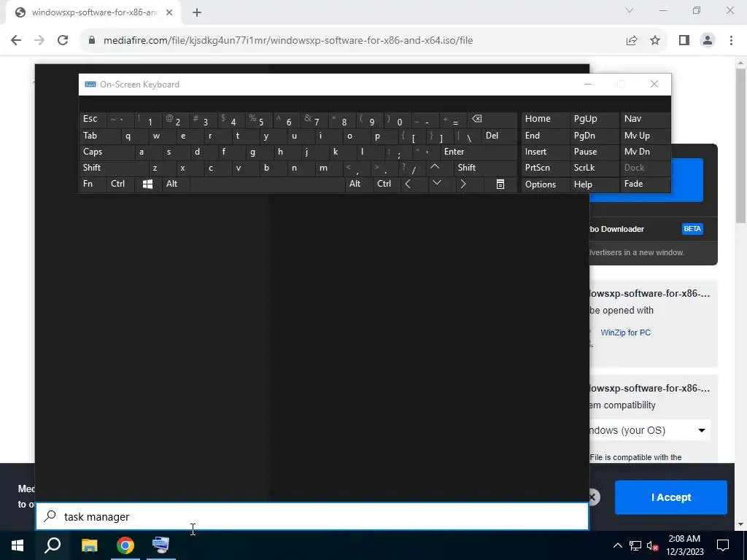Close the windowsxp-software tab
The height and width of the screenshot is (560, 747).
tap(169, 12)
